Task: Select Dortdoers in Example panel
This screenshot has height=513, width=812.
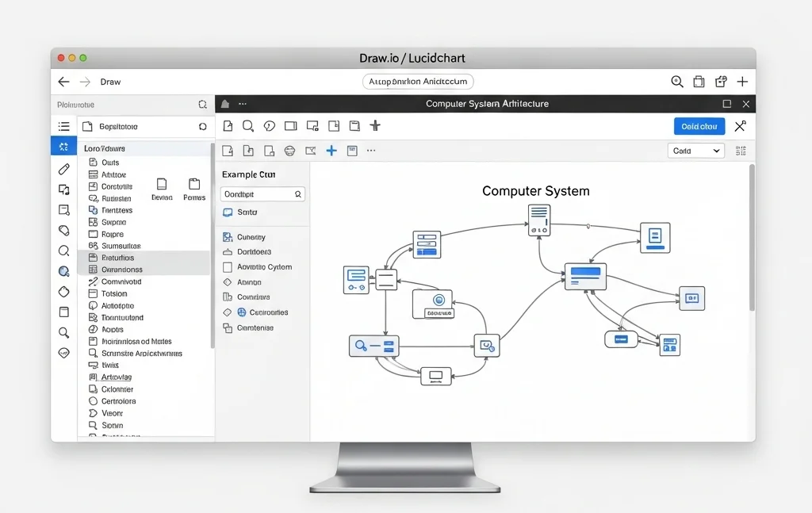Action: pos(254,252)
